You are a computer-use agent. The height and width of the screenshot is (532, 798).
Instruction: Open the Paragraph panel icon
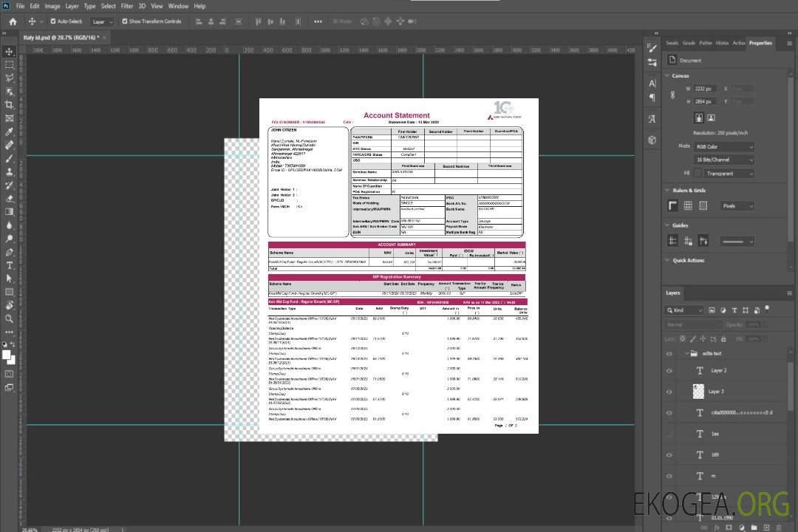click(x=652, y=98)
